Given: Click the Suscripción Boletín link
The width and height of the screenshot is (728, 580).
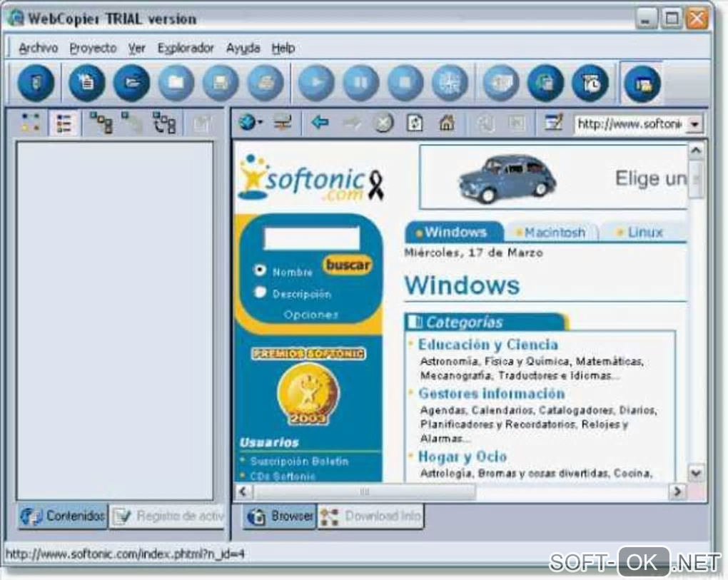Looking at the screenshot, I should [299, 461].
